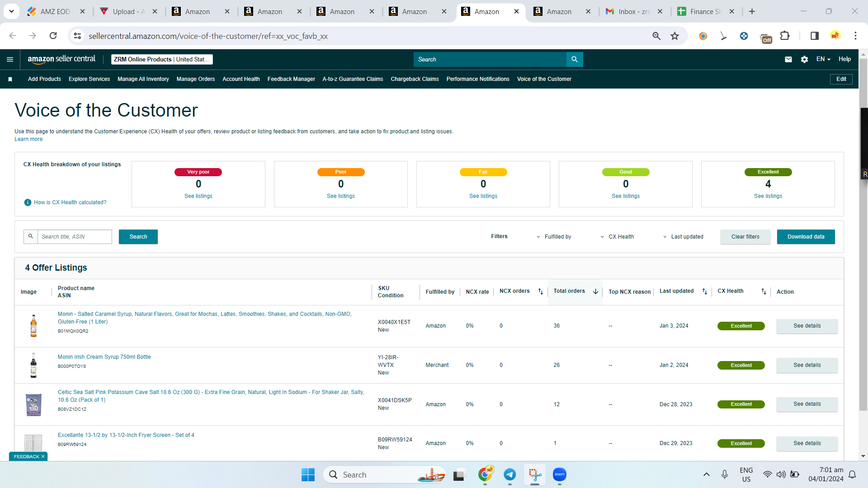The width and height of the screenshot is (868, 488).
Task: Click the header search magnifier button
Action: [x=575, y=59]
